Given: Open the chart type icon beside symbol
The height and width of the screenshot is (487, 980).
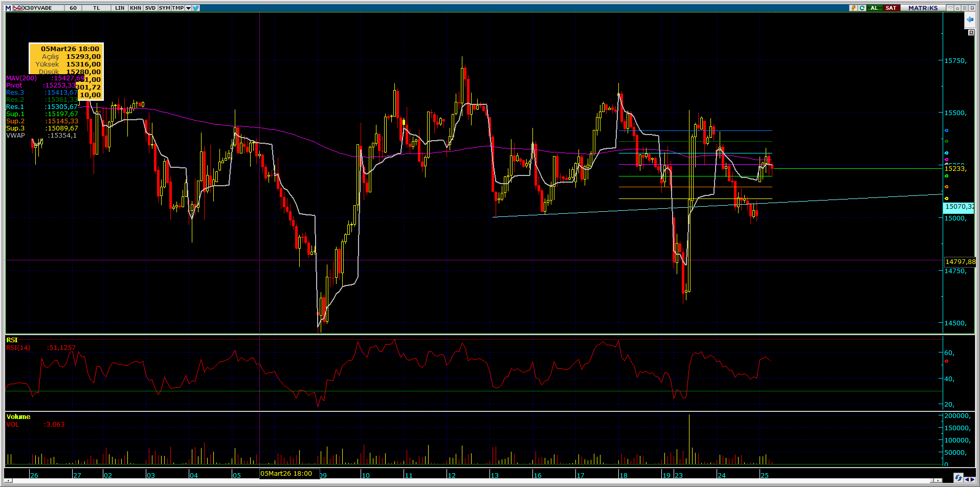Looking at the screenshot, I should [17, 8].
